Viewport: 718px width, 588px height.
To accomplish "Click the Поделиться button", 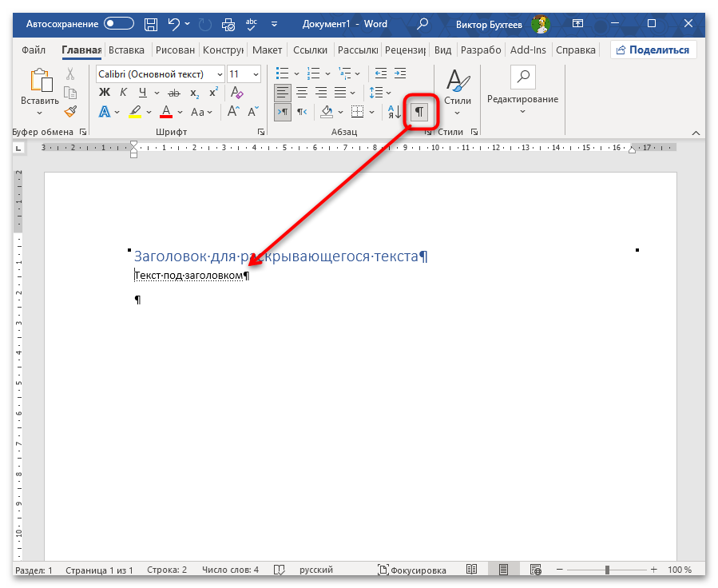I will [653, 50].
